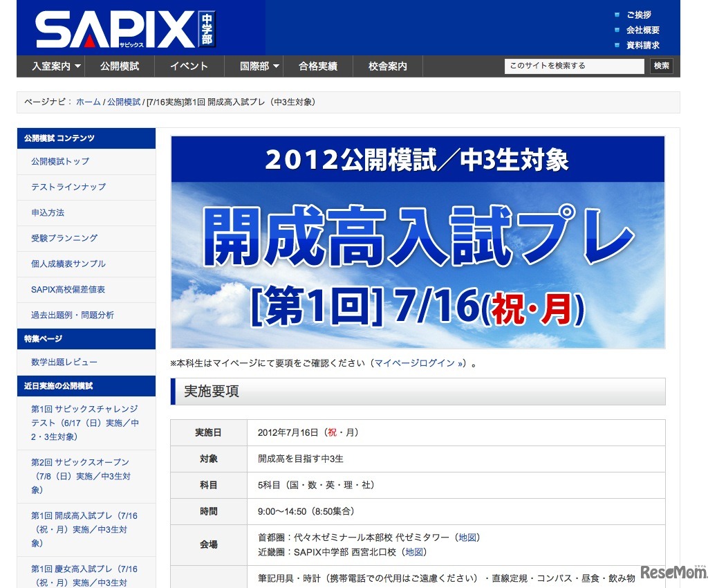Open 第2回 サピックスオープン sidebar link
Screen dimensions: 717x588
click(81, 476)
